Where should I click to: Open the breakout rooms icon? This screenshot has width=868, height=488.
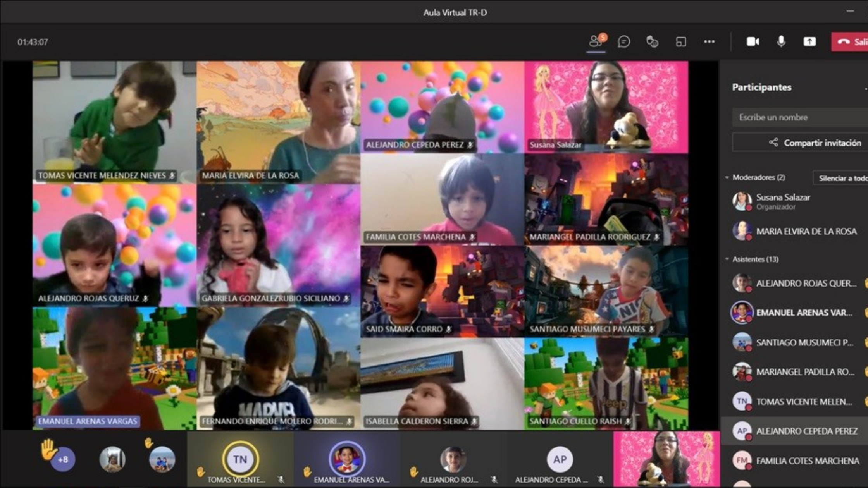tap(681, 42)
